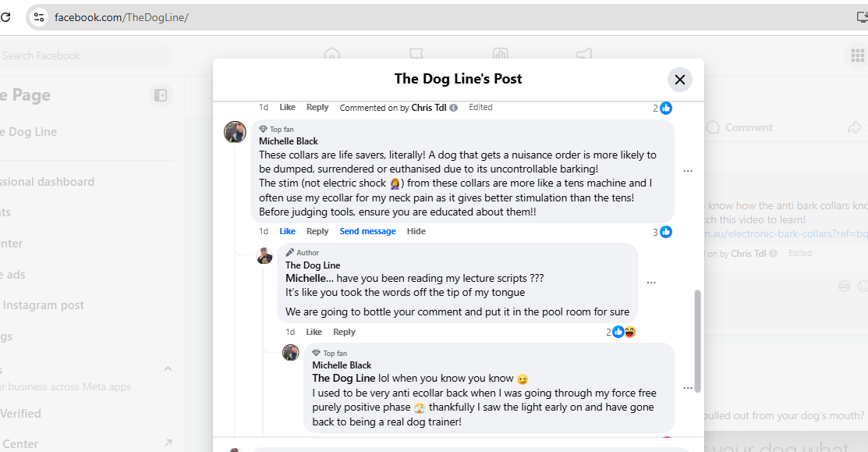Click the post dialog scrollbar
Viewport: 868px width, 452px height.
[697, 341]
